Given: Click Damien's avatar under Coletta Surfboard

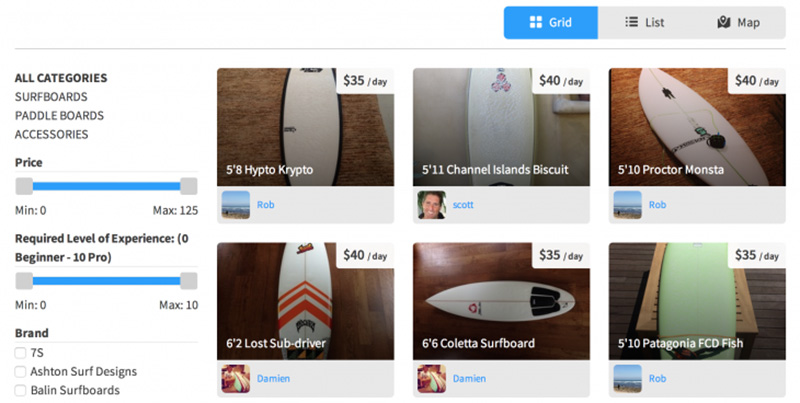Looking at the screenshot, I should (432, 379).
